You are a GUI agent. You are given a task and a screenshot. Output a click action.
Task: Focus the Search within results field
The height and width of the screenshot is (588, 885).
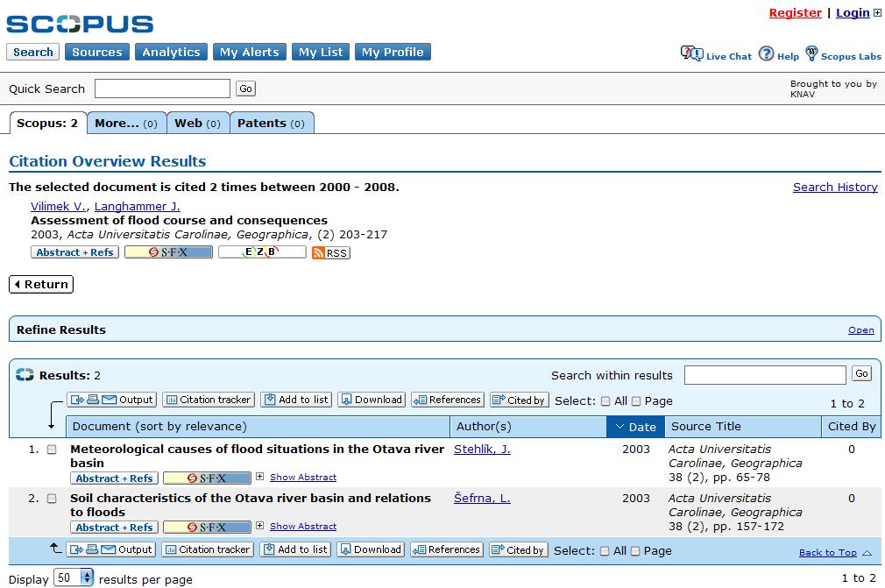pyautogui.click(x=765, y=375)
